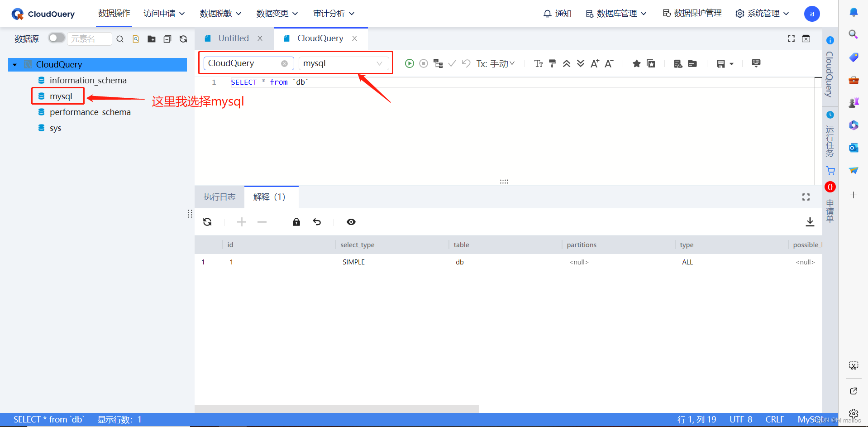868x427 pixels.
Task: Open the 数据脱敏 menu
Action: point(221,14)
